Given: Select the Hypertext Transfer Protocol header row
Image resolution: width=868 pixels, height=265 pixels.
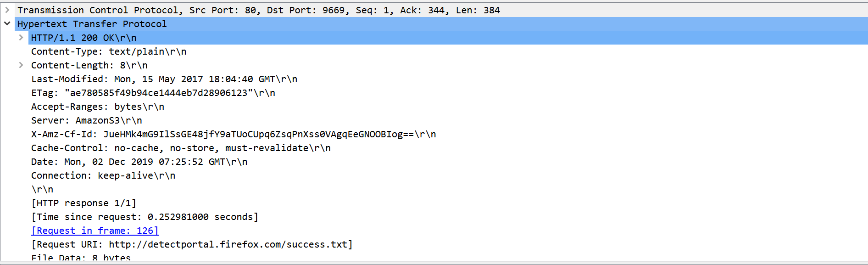Looking at the screenshot, I should (92, 24).
